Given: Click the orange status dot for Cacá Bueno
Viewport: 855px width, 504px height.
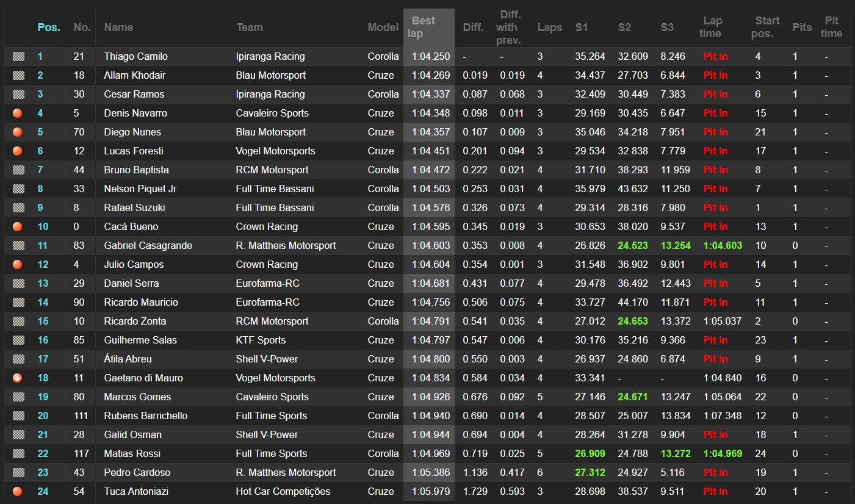Looking at the screenshot, I should (18, 226).
